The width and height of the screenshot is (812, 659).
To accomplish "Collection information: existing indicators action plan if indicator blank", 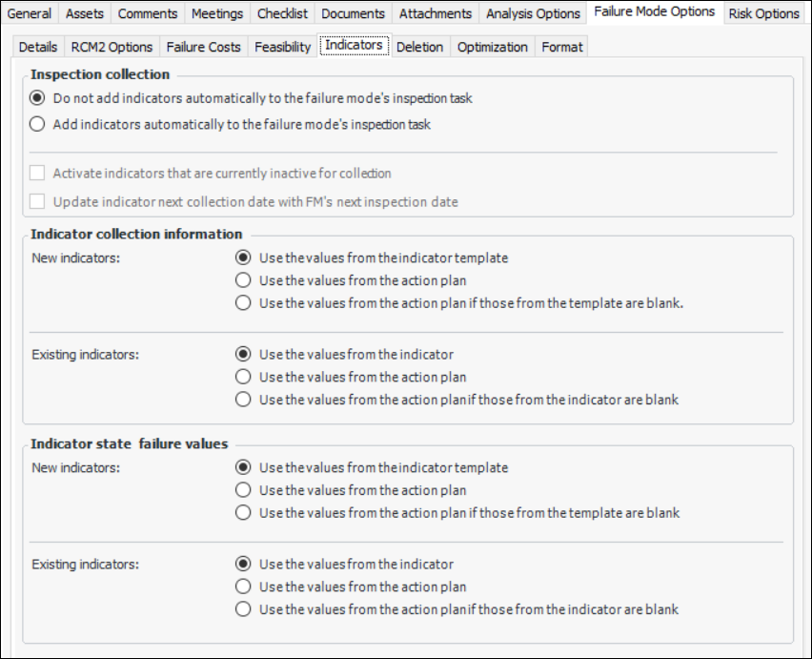I will [244, 400].
